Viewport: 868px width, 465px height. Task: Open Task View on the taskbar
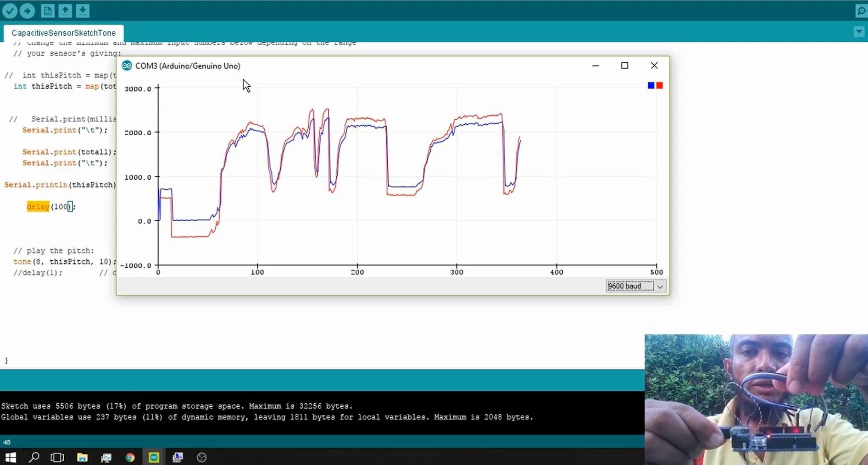click(x=57, y=457)
